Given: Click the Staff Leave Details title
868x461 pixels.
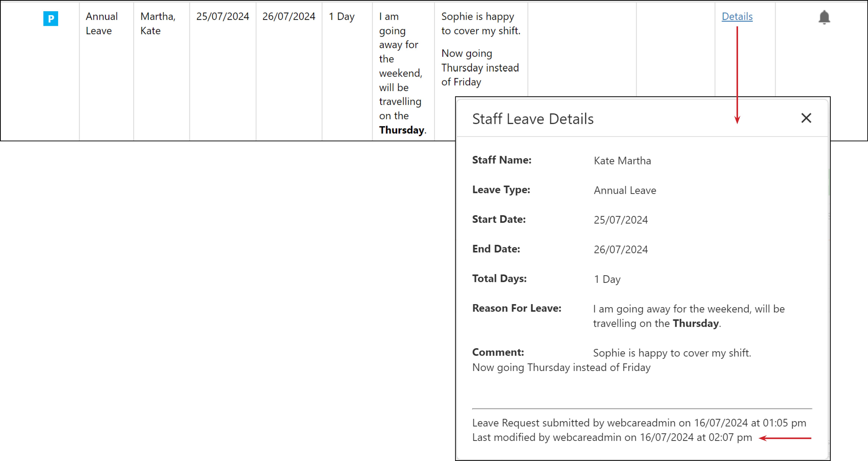Looking at the screenshot, I should (533, 119).
